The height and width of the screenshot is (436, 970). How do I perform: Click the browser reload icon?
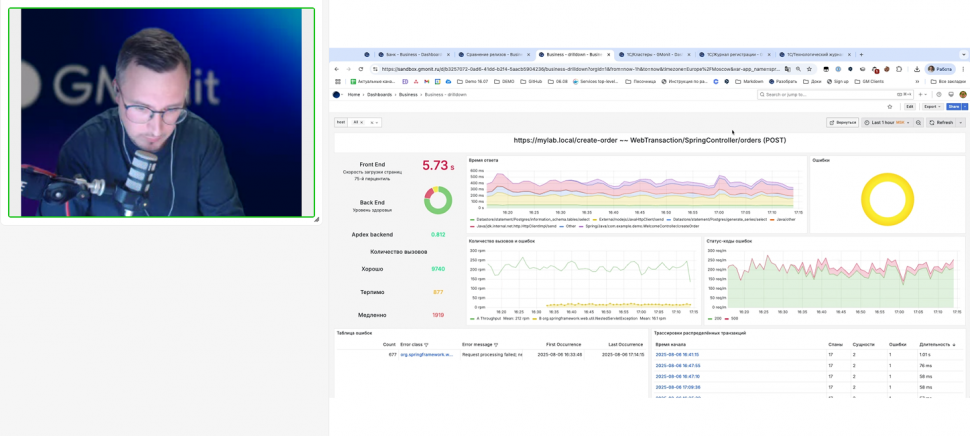pos(361,69)
